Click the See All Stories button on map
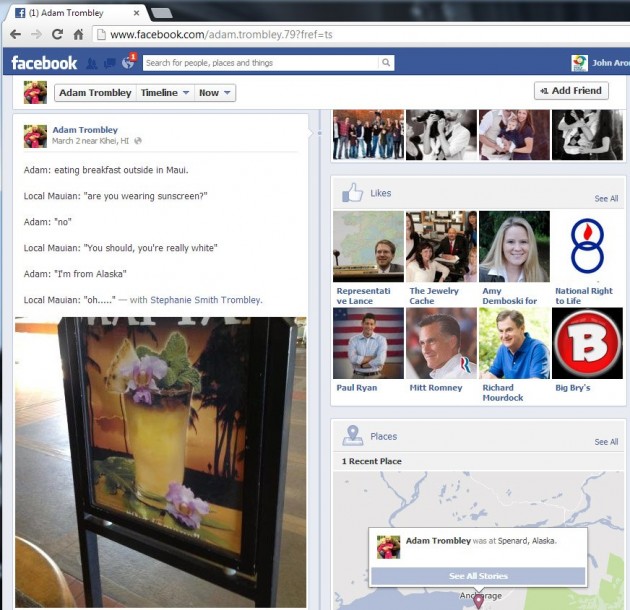This screenshot has height=610, width=630. tap(477, 576)
